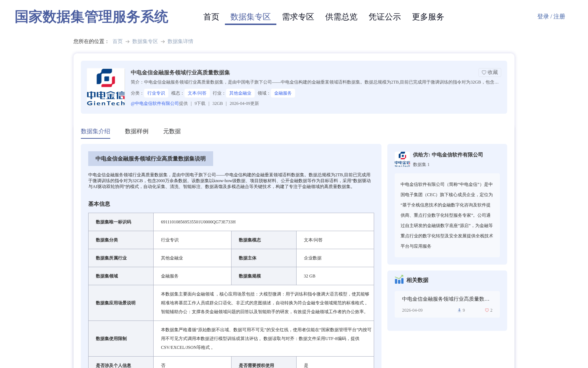This screenshot has height=368, width=588.
Task: Open the 需求专区 navigation menu
Action: (x=298, y=17)
